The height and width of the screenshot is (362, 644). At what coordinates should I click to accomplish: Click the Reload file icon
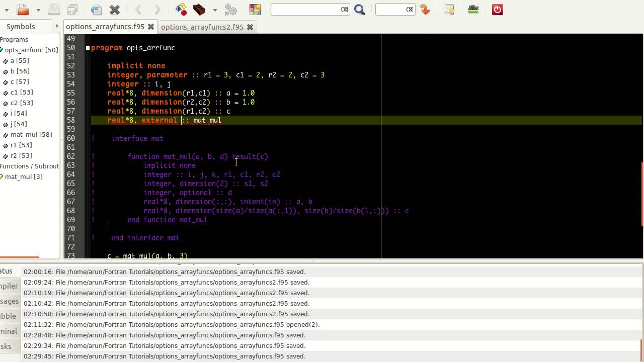tap(96, 10)
